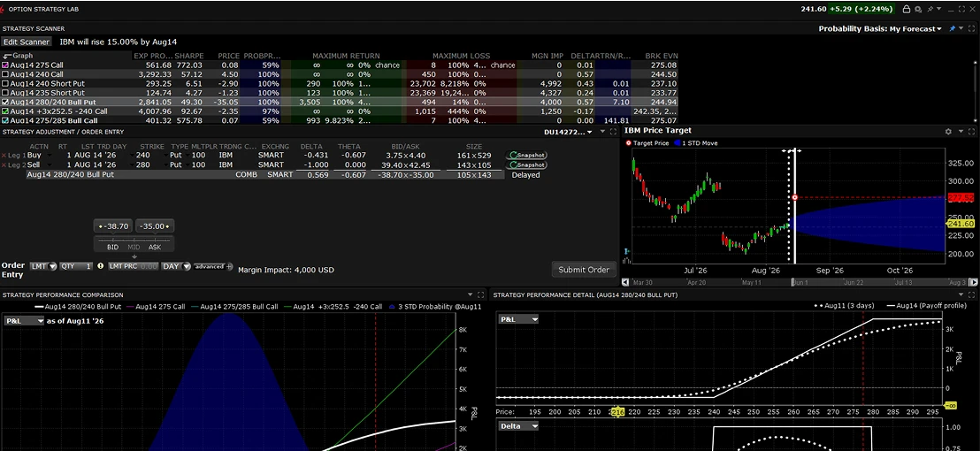Click the title bar pin icon
The width and height of the screenshot is (980, 451).
(930, 10)
